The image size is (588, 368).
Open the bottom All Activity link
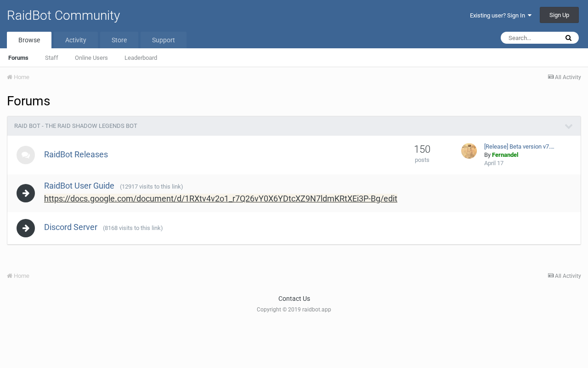click(x=565, y=276)
